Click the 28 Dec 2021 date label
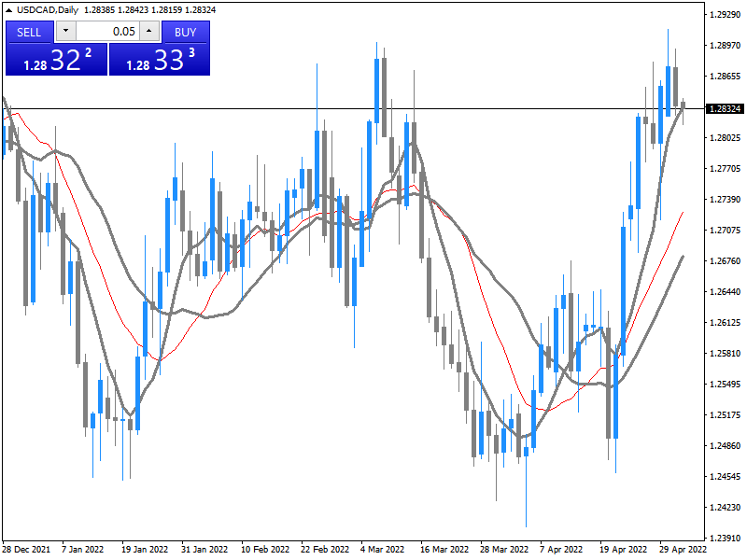 pos(27,550)
